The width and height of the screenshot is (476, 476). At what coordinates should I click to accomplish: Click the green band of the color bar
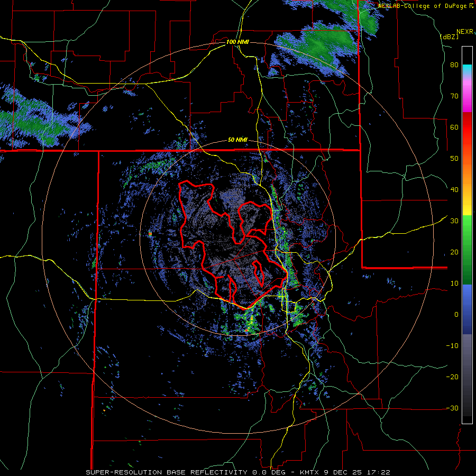click(x=467, y=250)
